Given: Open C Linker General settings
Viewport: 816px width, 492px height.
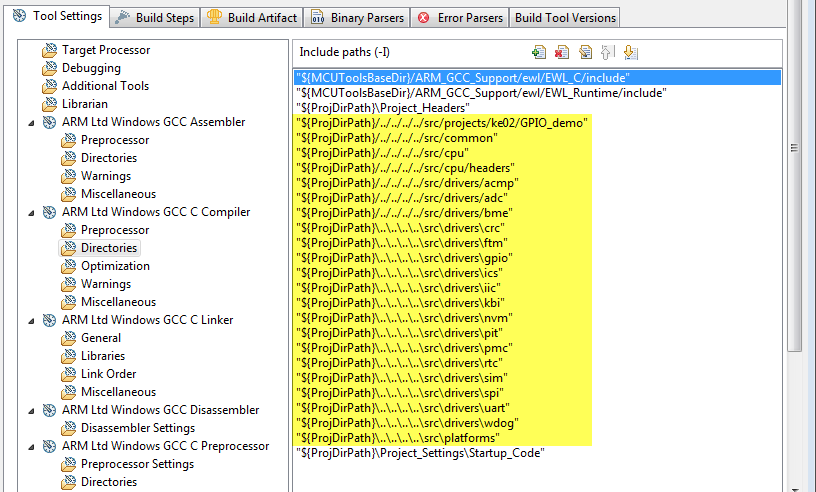Looking at the screenshot, I should click(x=101, y=338).
